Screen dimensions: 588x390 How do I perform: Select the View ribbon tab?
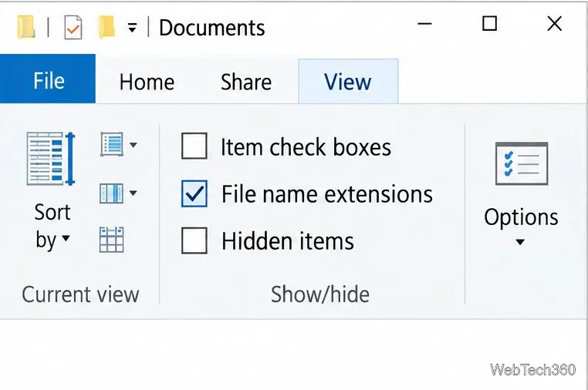click(348, 81)
